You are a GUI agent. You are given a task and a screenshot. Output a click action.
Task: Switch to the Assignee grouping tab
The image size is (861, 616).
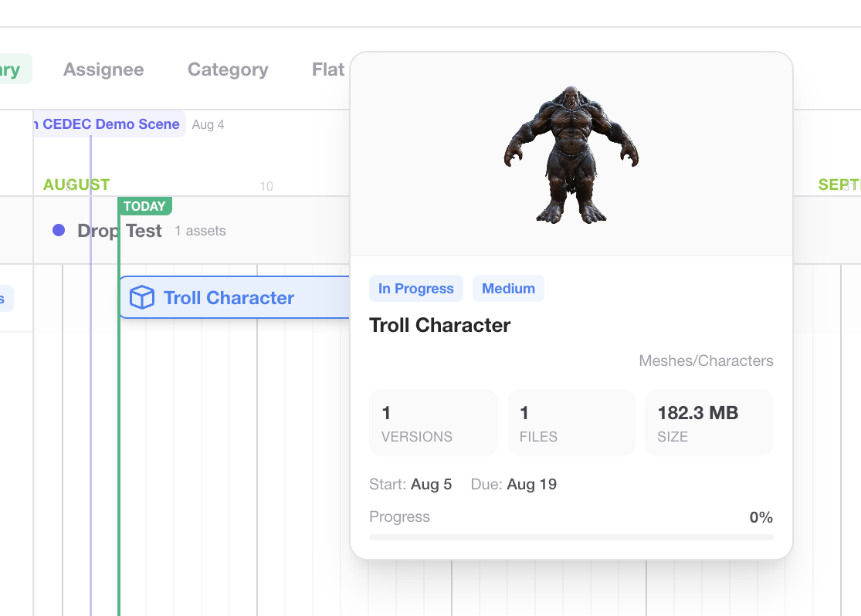click(103, 69)
